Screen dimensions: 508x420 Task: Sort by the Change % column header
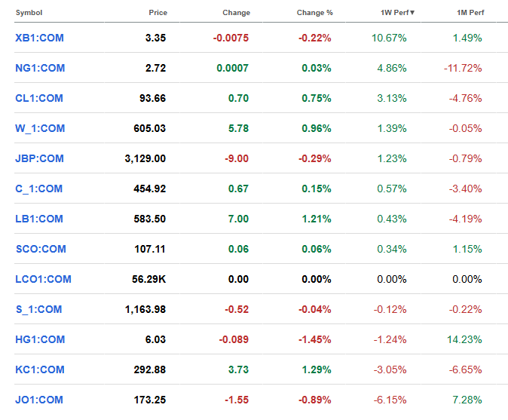(316, 13)
